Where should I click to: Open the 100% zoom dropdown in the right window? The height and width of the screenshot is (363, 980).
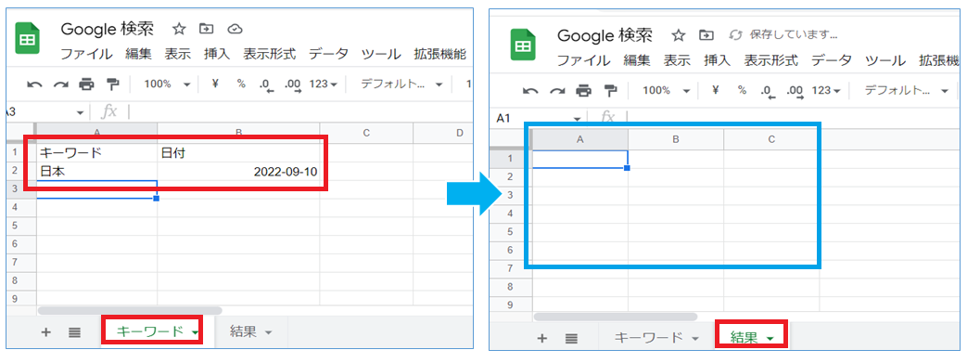[666, 90]
